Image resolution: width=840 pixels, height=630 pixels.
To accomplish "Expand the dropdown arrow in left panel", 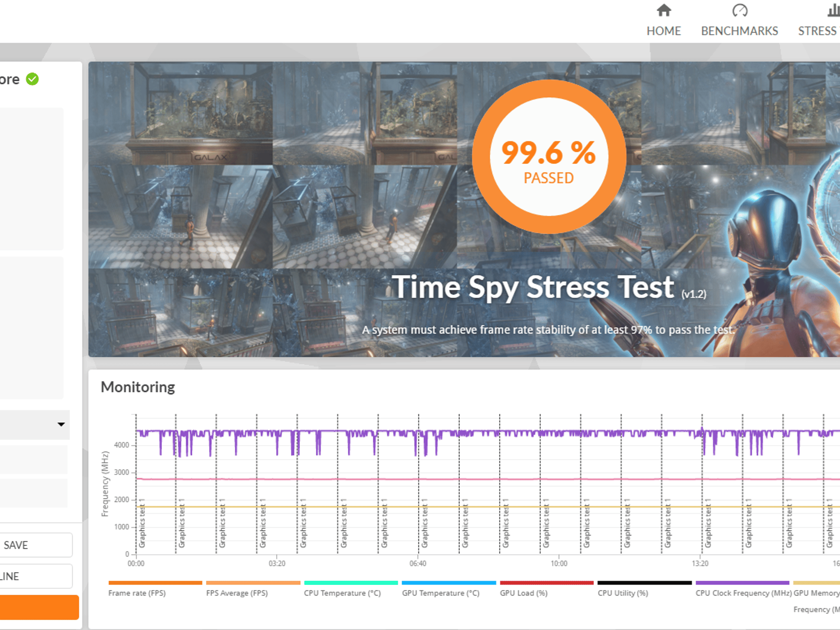I will point(61,424).
